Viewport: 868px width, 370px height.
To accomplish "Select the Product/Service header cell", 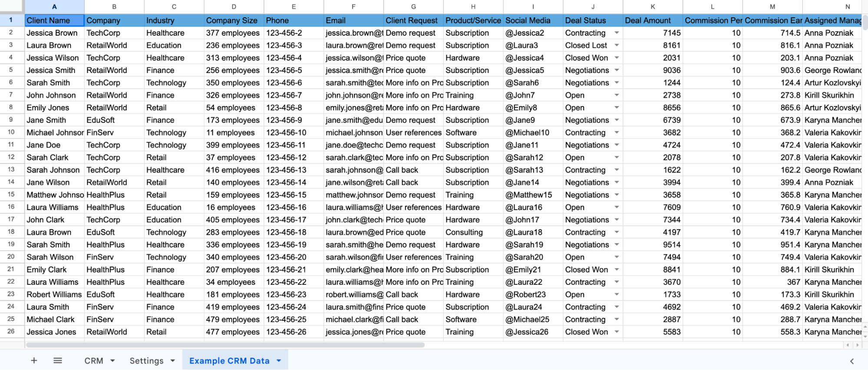I will (x=473, y=20).
